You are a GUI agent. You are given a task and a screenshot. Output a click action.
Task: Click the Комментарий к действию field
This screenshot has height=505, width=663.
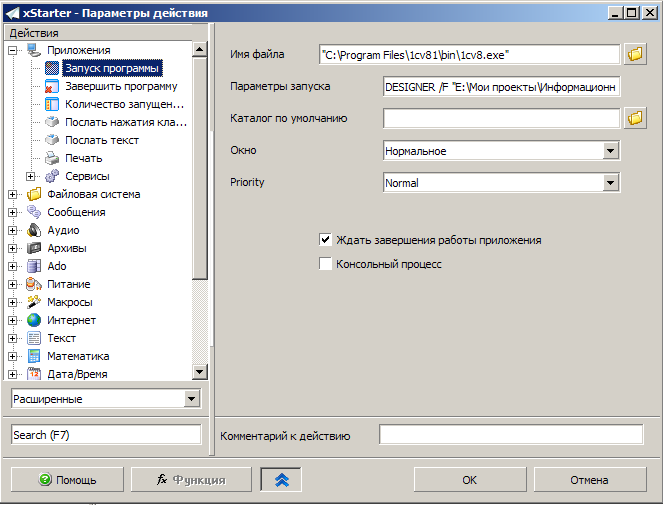tap(511, 435)
